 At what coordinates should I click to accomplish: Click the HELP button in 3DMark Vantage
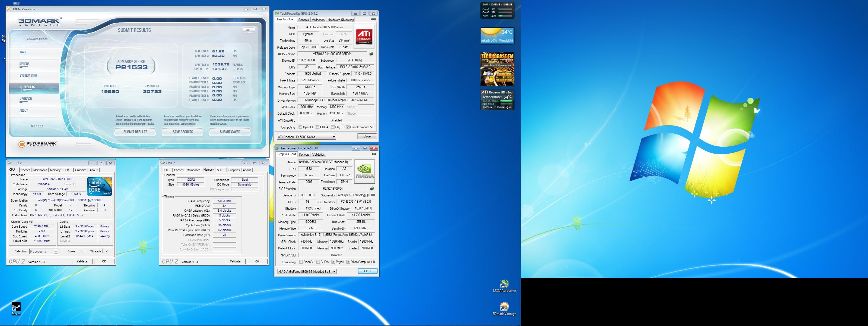coord(249,30)
